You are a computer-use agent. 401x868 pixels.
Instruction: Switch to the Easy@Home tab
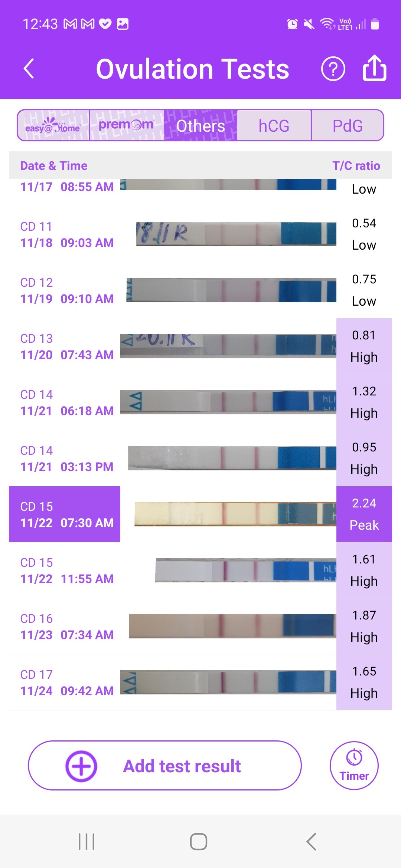click(x=53, y=125)
